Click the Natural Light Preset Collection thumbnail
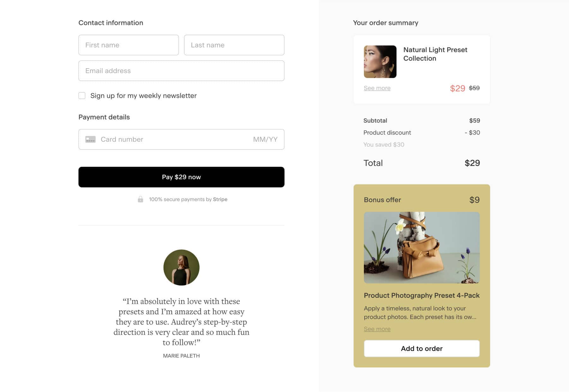Viewport: 569px width, 392px height. pyautogui.click(x=380, y=62)
